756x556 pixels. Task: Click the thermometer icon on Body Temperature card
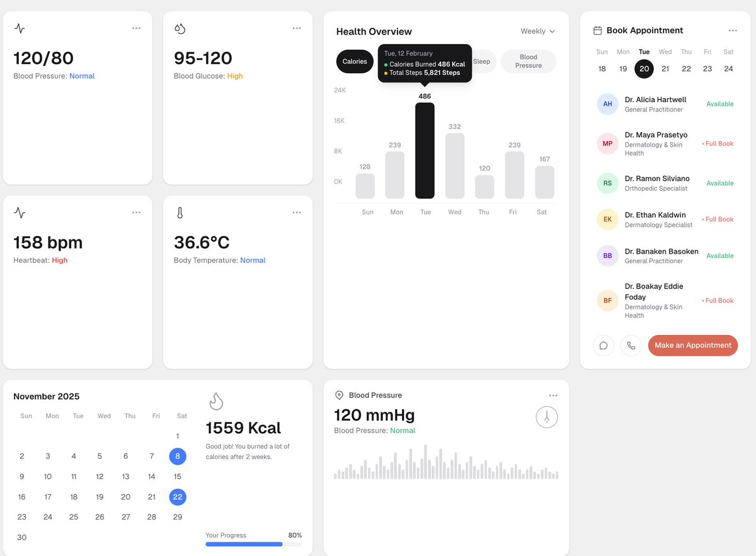click(180, 213)
